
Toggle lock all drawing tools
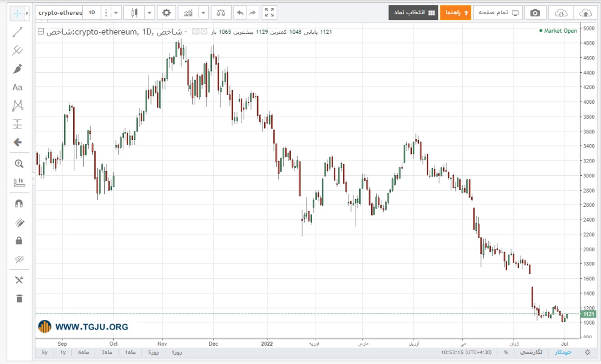[x=19, y=240]
